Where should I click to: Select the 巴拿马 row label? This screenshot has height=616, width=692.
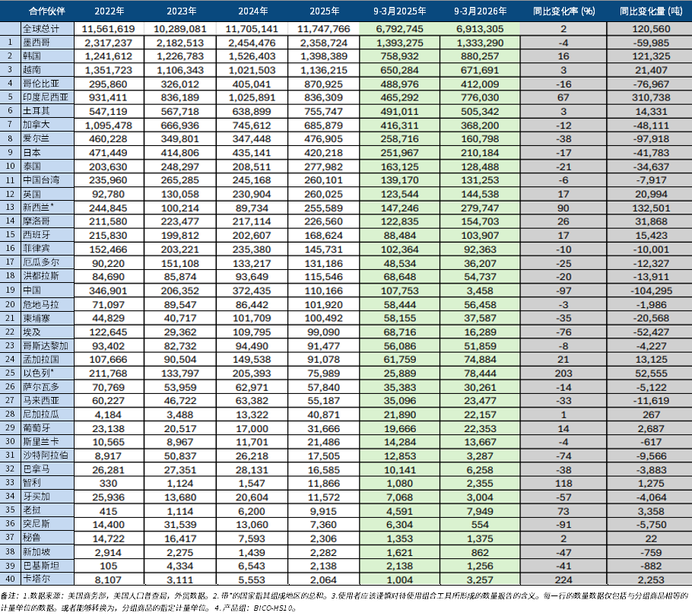click(37, 469)
